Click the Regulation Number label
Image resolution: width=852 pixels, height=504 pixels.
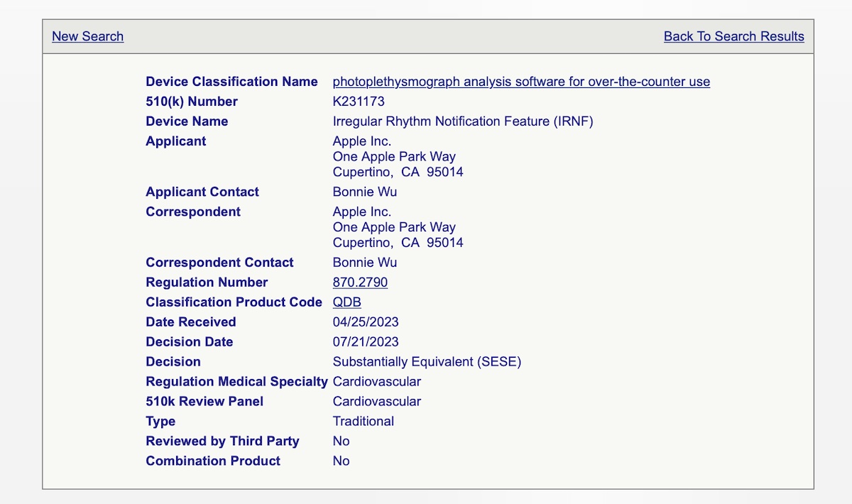coord(207,283)
